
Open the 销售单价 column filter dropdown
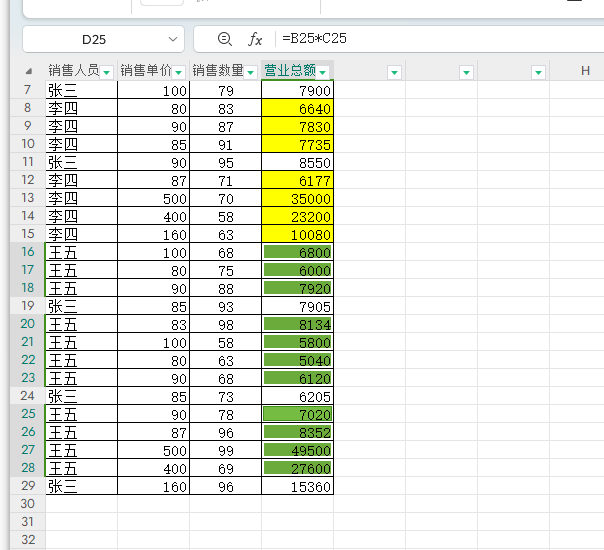click(x=178, y=72)
